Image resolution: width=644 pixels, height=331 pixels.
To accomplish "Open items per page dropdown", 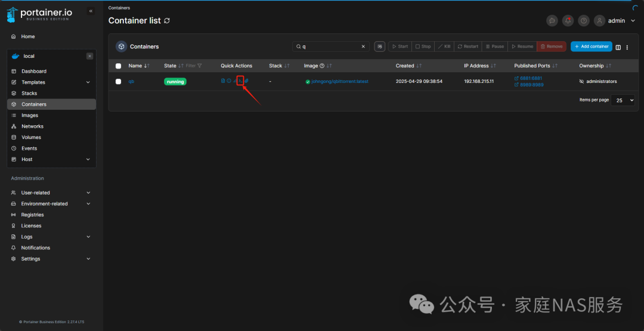I will tap(623, 100).
